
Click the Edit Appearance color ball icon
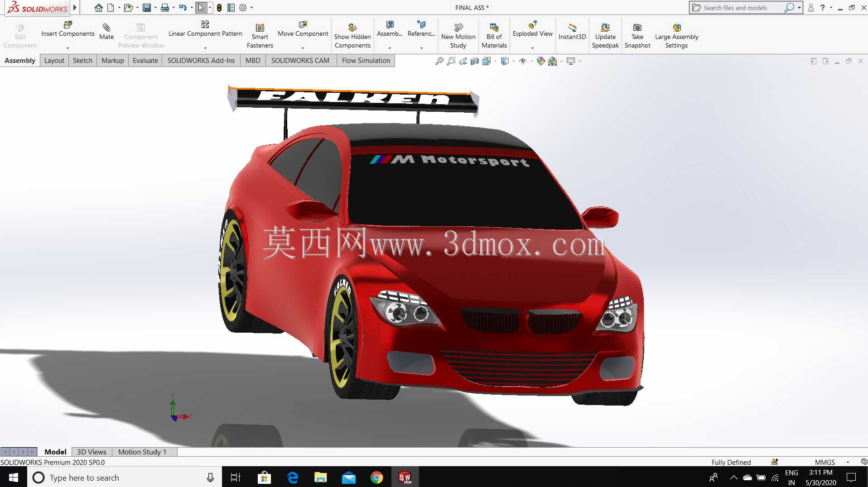540,61
